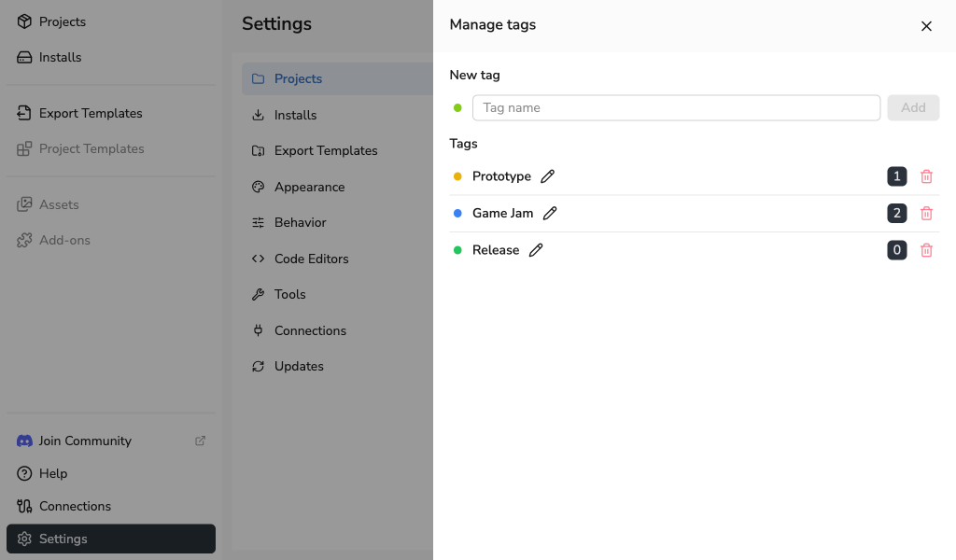Change the Game Jam tag color dot
The width and height of the screenshot is (956, 560).
(457, 214)
